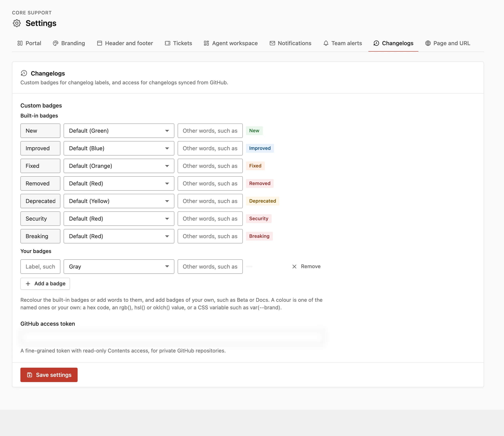Image resolution: width=504 pixels, height=436 pixels.
Task: Click the yellow Deprecated badge preview
Action: (262, 201)
